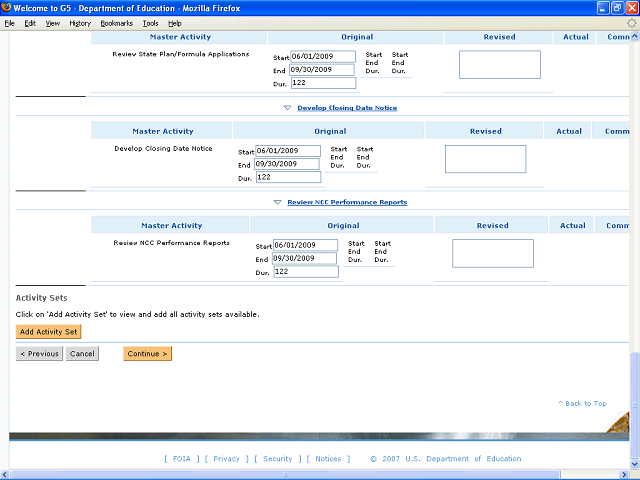Click the Add Activity Set button
The image size is (640, 480).
coord(48,332)
